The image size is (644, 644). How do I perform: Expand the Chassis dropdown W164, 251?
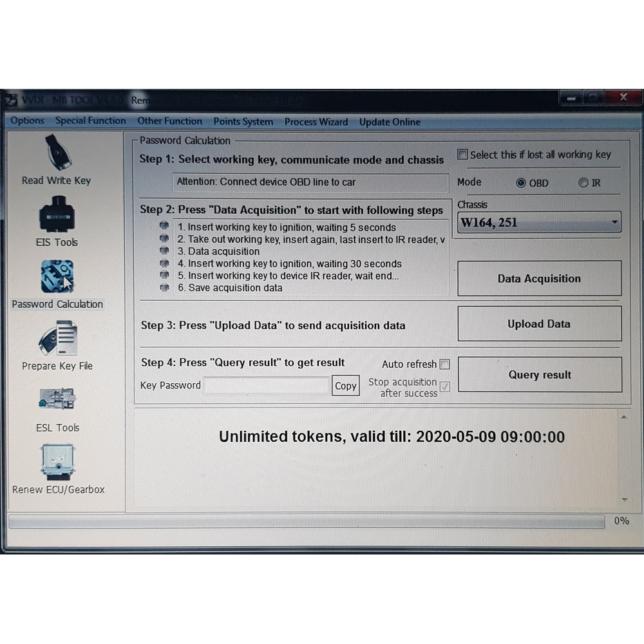[x=539, y=222]
